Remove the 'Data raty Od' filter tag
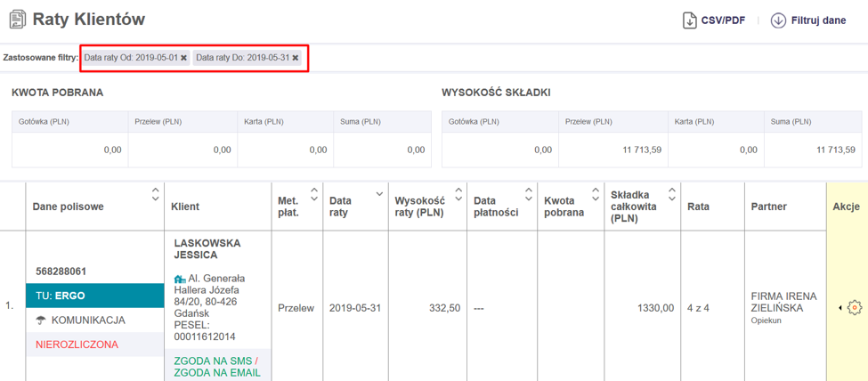The height and width of the screenshot is (381, 868). coord(183,58)
